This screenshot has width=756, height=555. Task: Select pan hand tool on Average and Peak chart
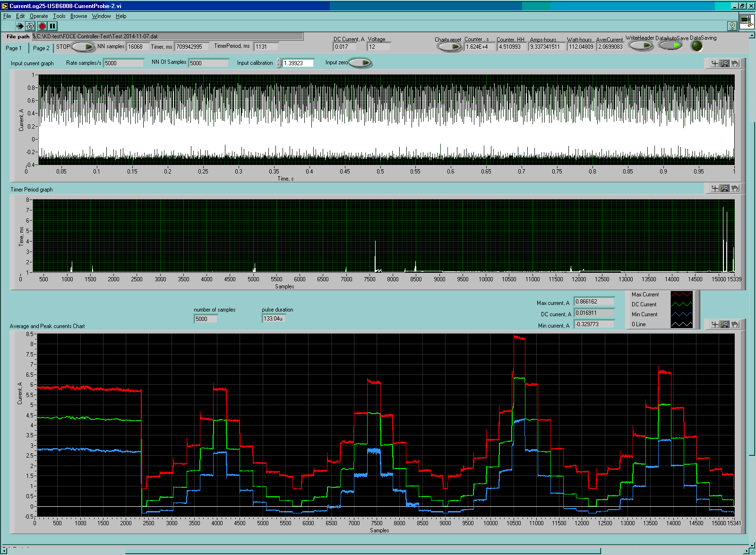(x=735, y=324)
